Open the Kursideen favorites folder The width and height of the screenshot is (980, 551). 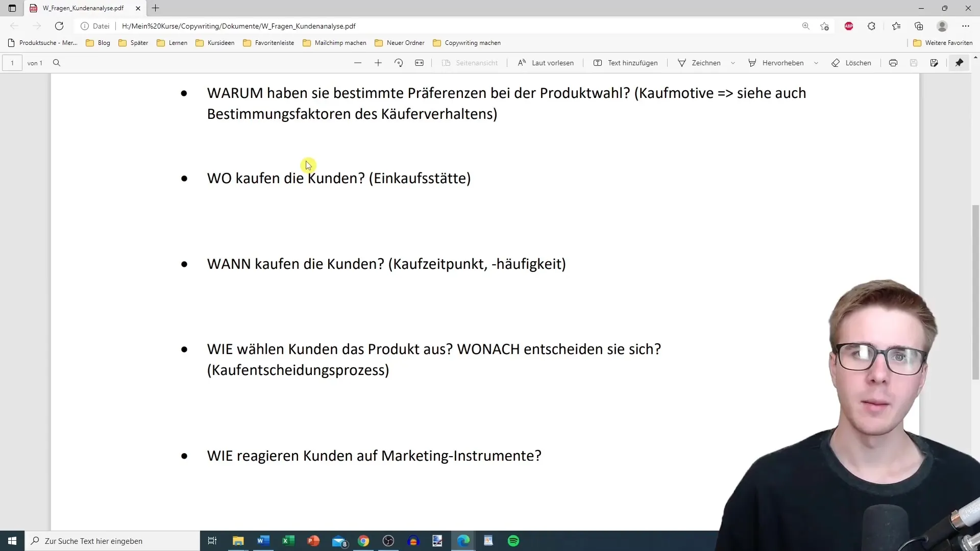tap(215, 43)
